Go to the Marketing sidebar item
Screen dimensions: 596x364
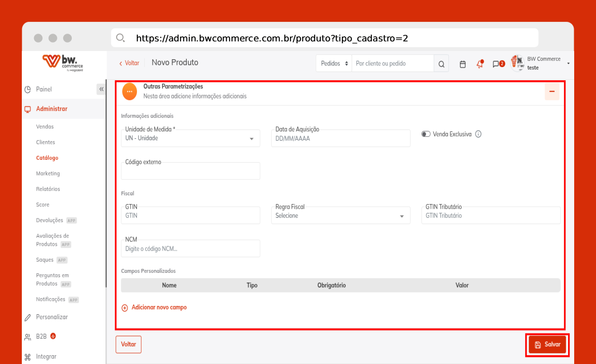pyautogui.click(x=48, y=173)
